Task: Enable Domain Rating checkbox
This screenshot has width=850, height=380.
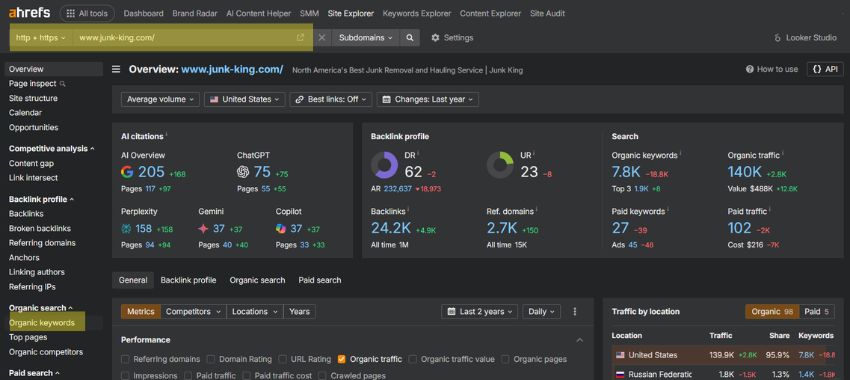Action: click(211, 359)
